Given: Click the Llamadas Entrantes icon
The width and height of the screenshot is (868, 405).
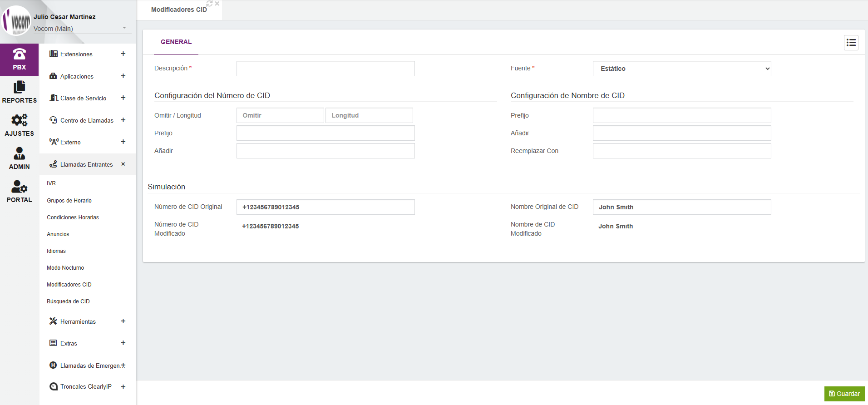Looking at the screenshot, I should 53,164.
